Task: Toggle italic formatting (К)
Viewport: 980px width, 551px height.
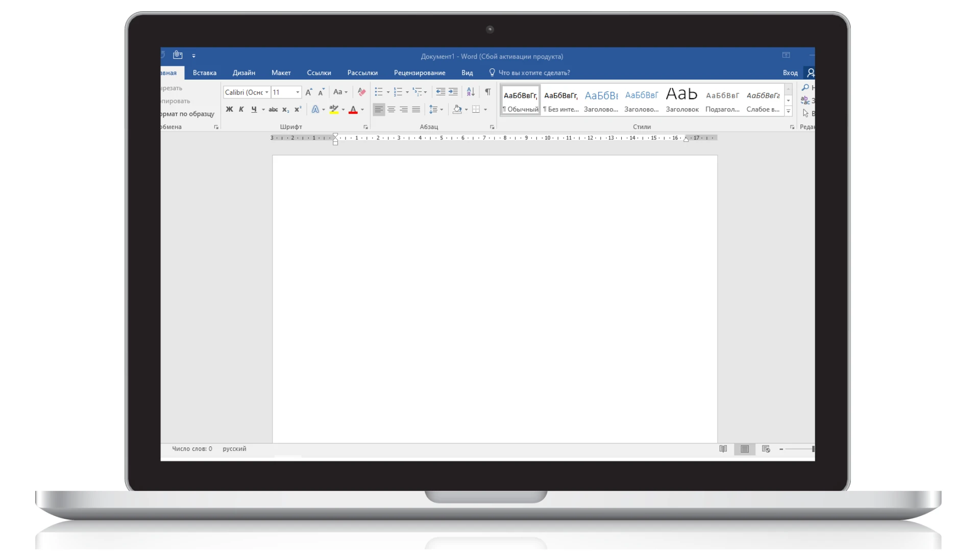Action: [241, 110]
